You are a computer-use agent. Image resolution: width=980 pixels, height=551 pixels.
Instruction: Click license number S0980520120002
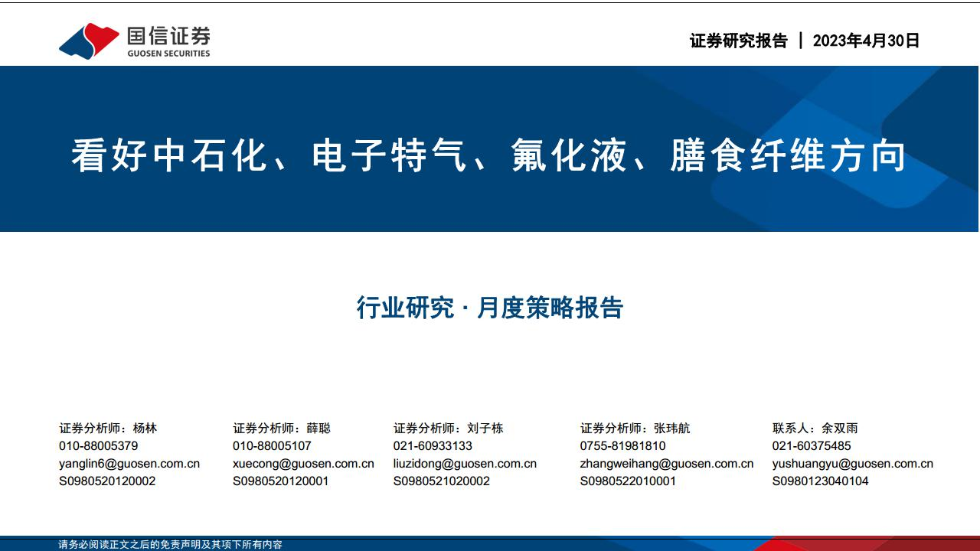pyautogui.click(x=107, y=481)
